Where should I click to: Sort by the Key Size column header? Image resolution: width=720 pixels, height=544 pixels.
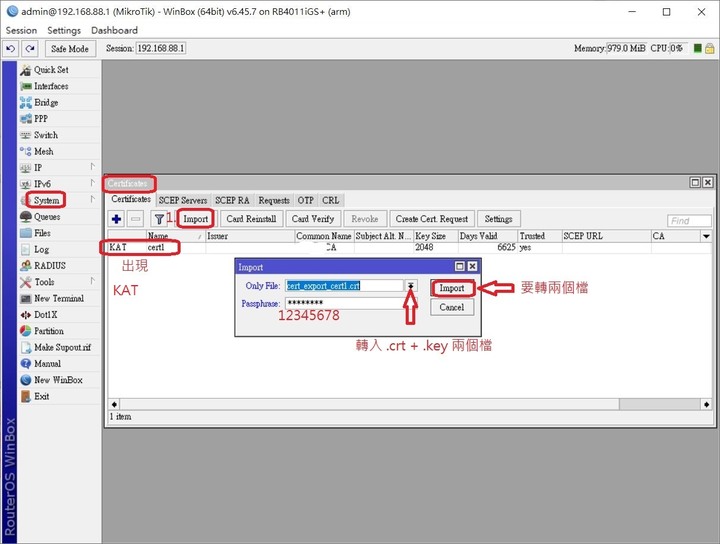[435, 236]
